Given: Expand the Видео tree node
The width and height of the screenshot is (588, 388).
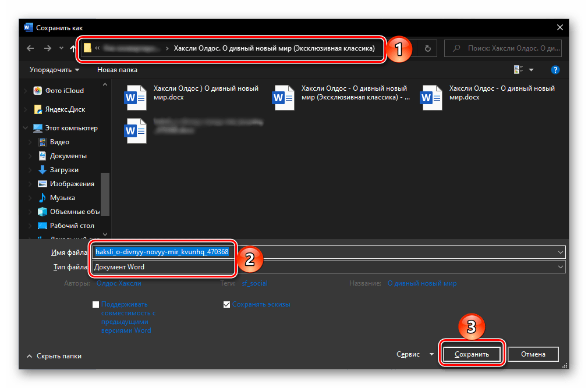Looking at the screenshot, I should [30, 142].
